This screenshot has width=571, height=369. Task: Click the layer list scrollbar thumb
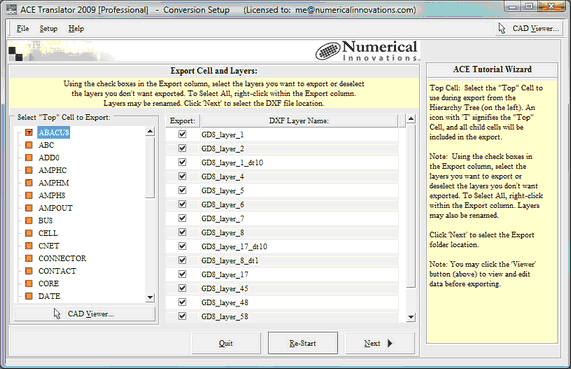411,206
